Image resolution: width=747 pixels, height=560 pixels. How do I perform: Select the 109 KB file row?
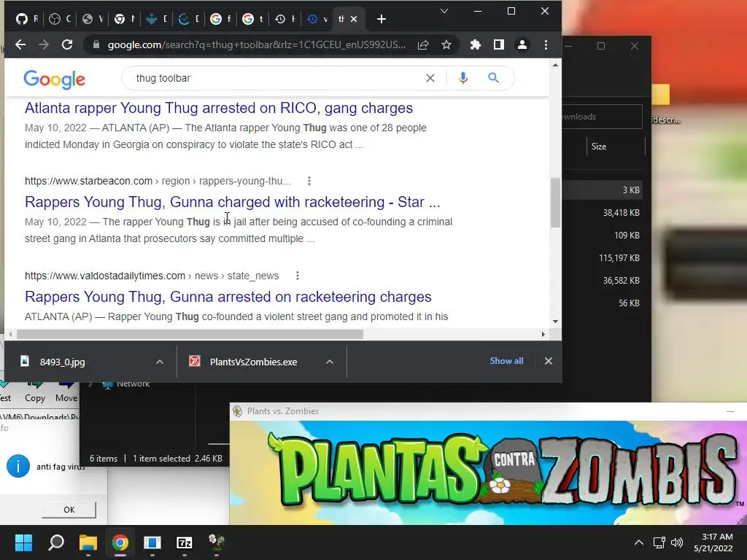(x=603, y=236)
